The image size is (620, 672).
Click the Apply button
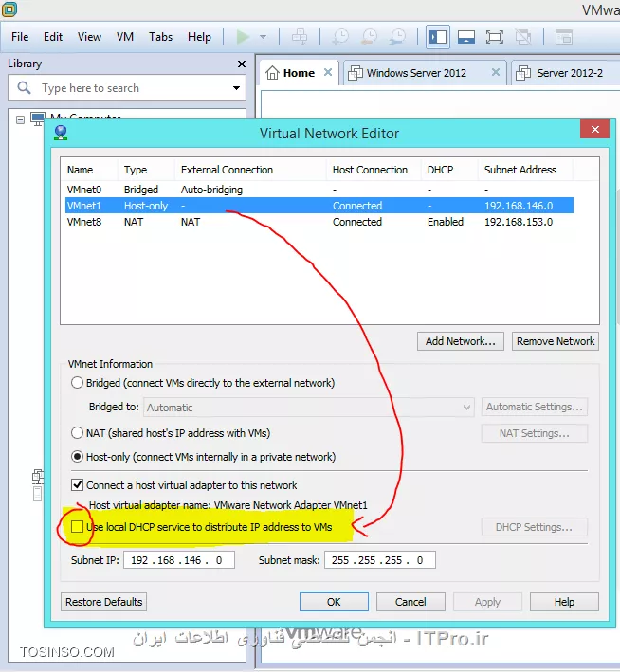pyautogui.click(x=487, y=602)
